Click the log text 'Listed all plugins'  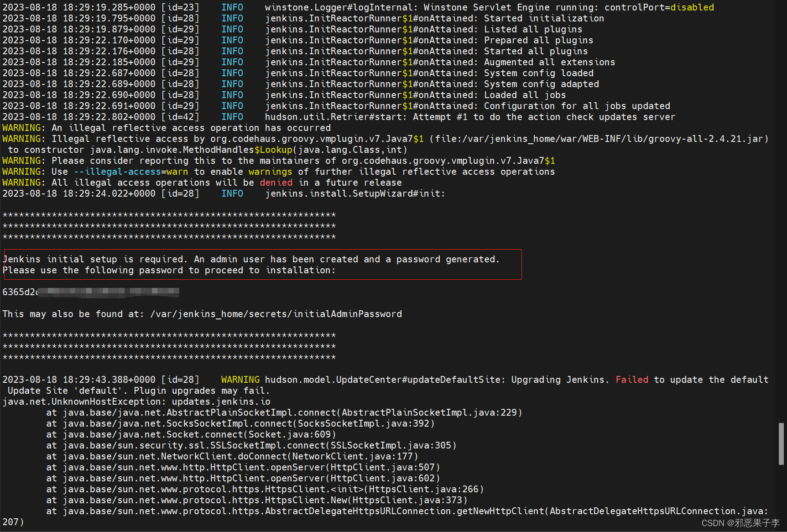pos(533,29)
